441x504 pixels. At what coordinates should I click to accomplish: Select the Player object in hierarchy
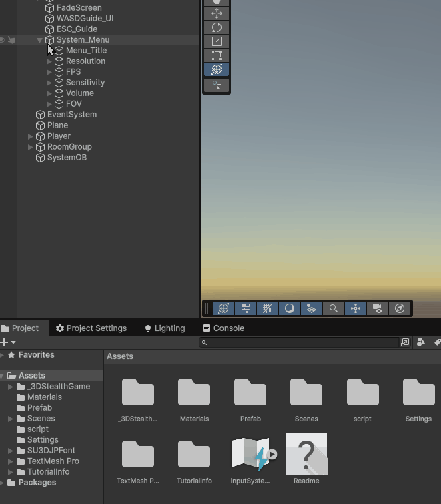pos(59,136)
